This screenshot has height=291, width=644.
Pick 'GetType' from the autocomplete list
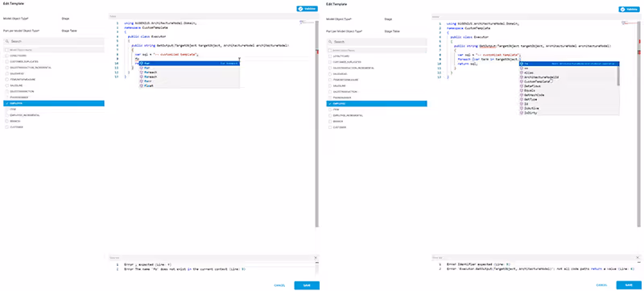coord(568,99)
